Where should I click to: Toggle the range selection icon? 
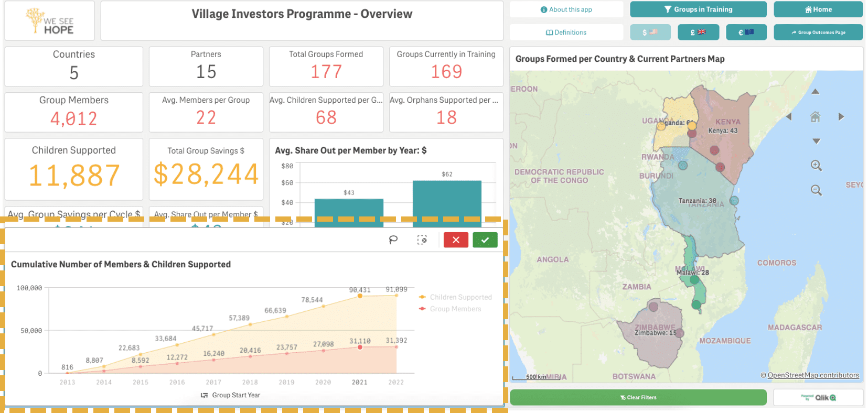pos(422,240)
